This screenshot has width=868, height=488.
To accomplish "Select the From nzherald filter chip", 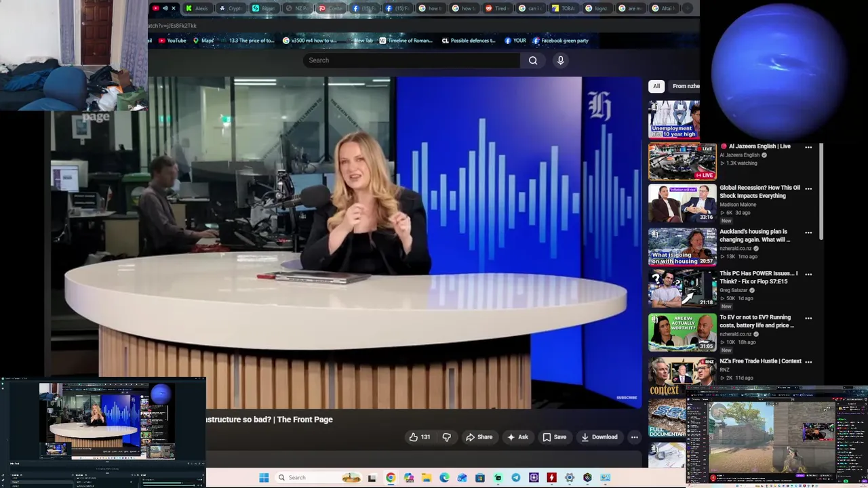I will coord(685,86).
